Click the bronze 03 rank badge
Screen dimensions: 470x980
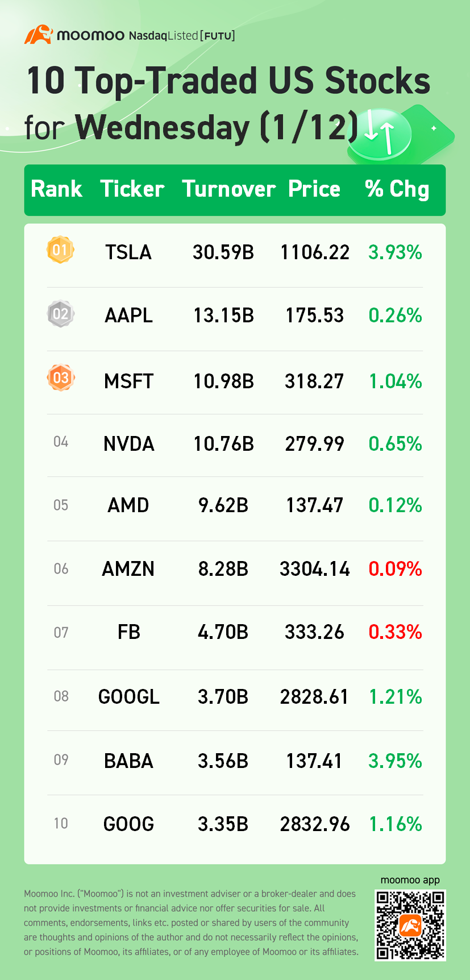pos(61,377)
